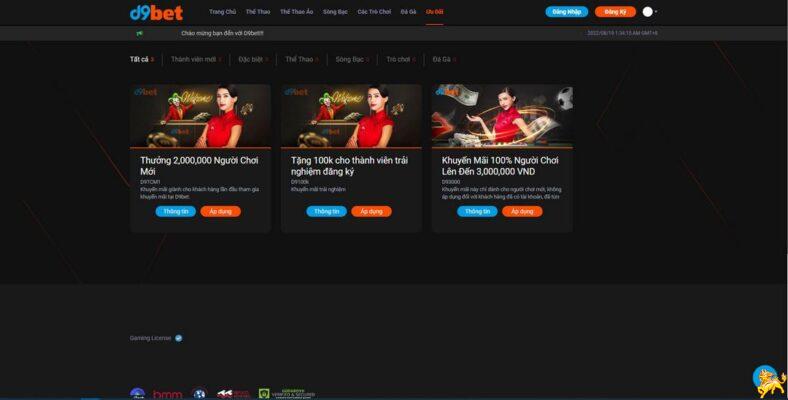Click Áp dụng on Khuyến Mãi 100% card

pyautogui.click(x=522, y=212)
